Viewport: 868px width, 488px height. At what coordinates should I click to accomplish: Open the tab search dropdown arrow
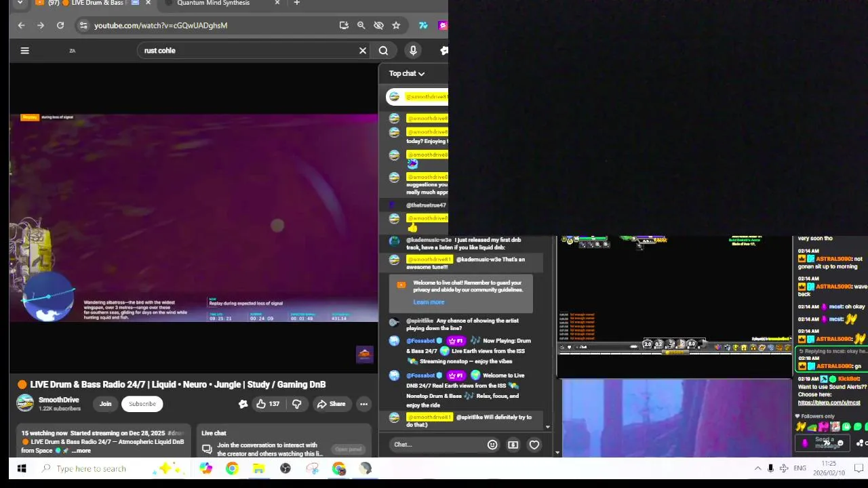20,3
